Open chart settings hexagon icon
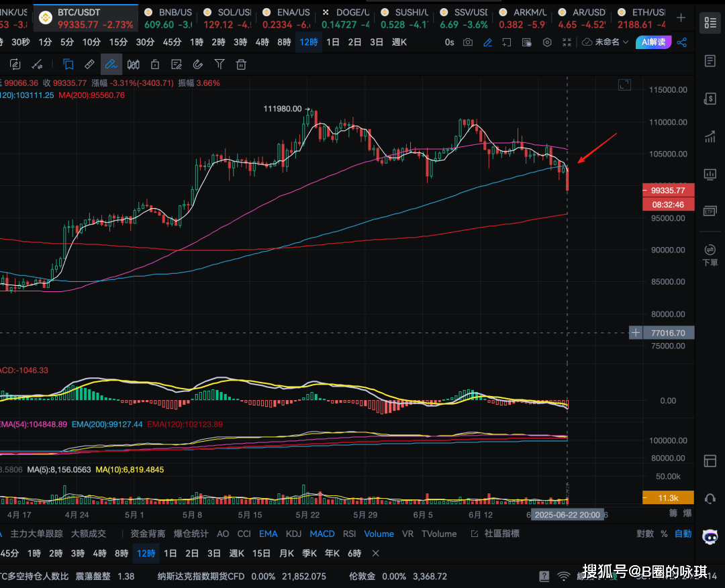 coord(548,42)
